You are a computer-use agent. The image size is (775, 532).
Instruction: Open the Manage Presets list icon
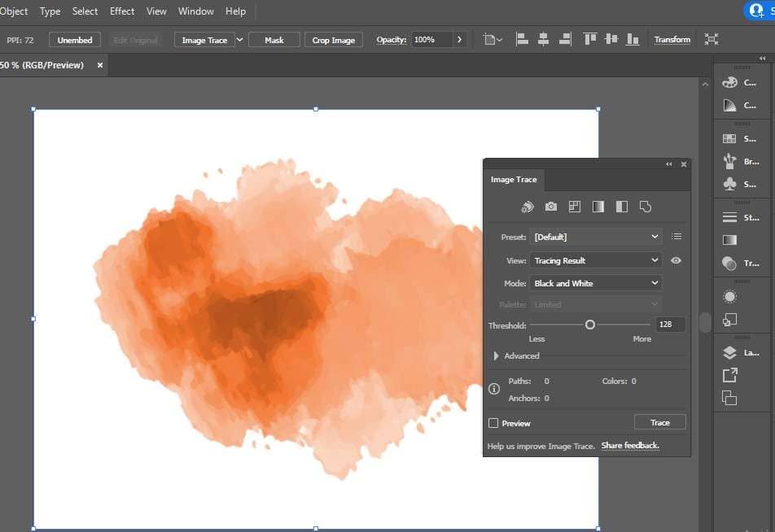pyautogui.click(x=676, y=237)
